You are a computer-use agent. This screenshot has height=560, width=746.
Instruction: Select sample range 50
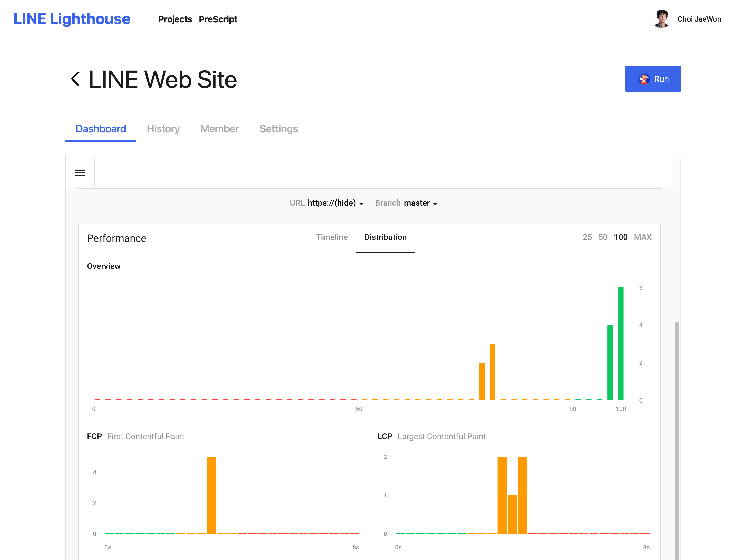tap(603, 237)
